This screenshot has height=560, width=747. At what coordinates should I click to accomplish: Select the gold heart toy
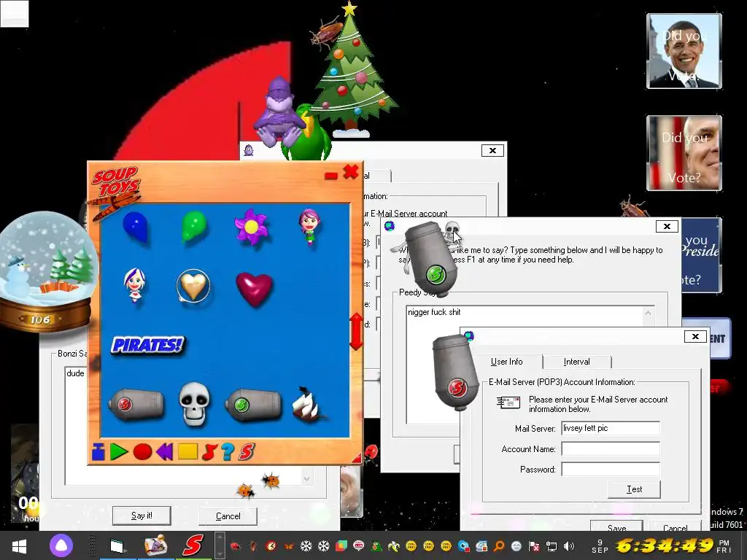coord(193,286)
